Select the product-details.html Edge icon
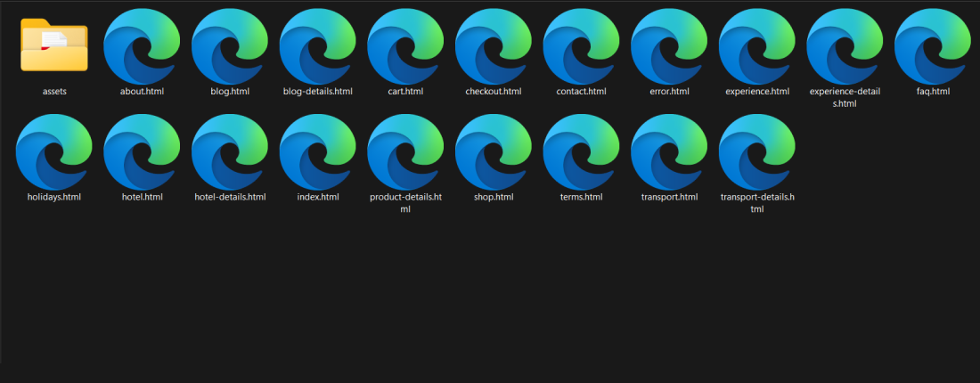Image resolution: width=980 pixels, height=383 pixels. [x=405, y=151]
